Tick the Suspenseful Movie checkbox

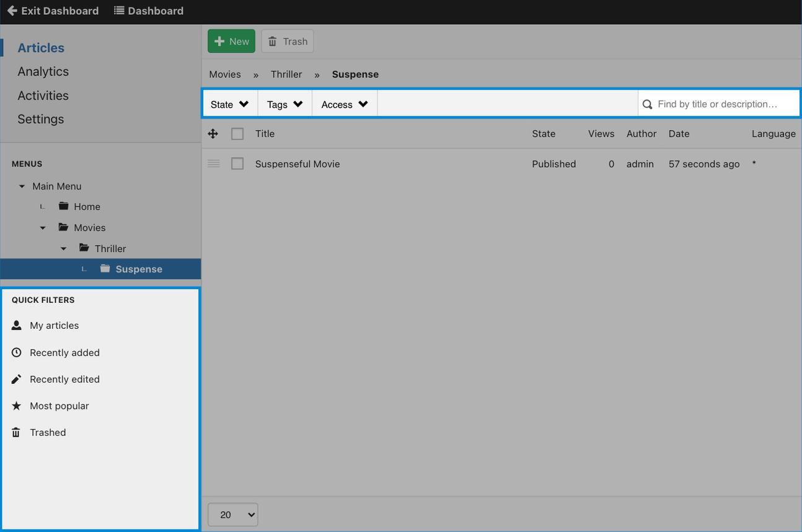237,164
